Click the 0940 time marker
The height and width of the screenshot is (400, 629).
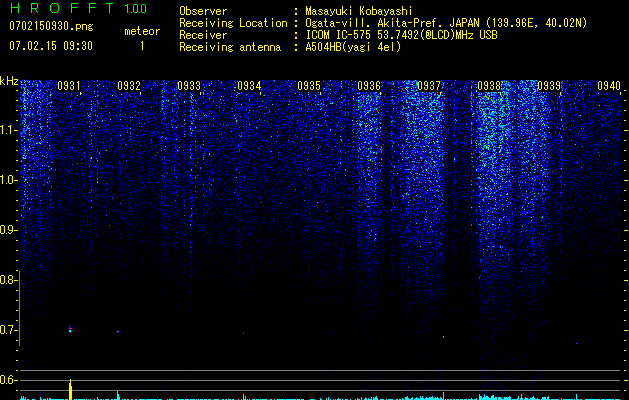[609, 85]
